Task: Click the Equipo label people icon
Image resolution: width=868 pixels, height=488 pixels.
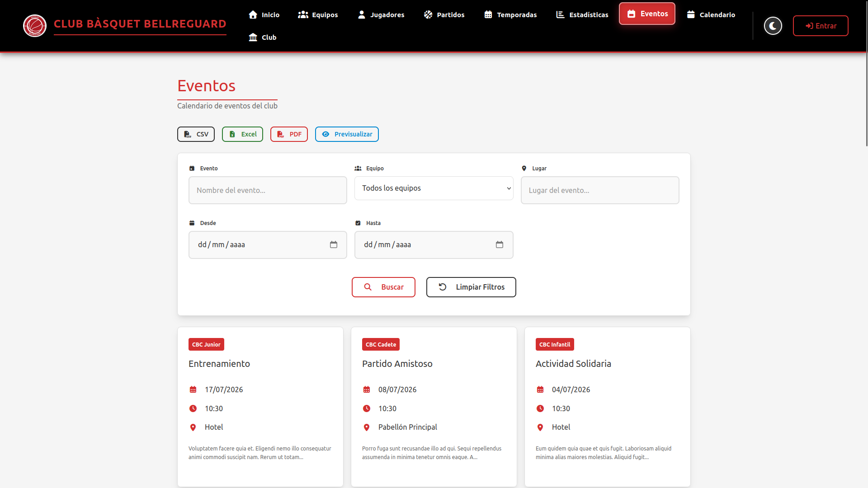Action: pos(358,168)
